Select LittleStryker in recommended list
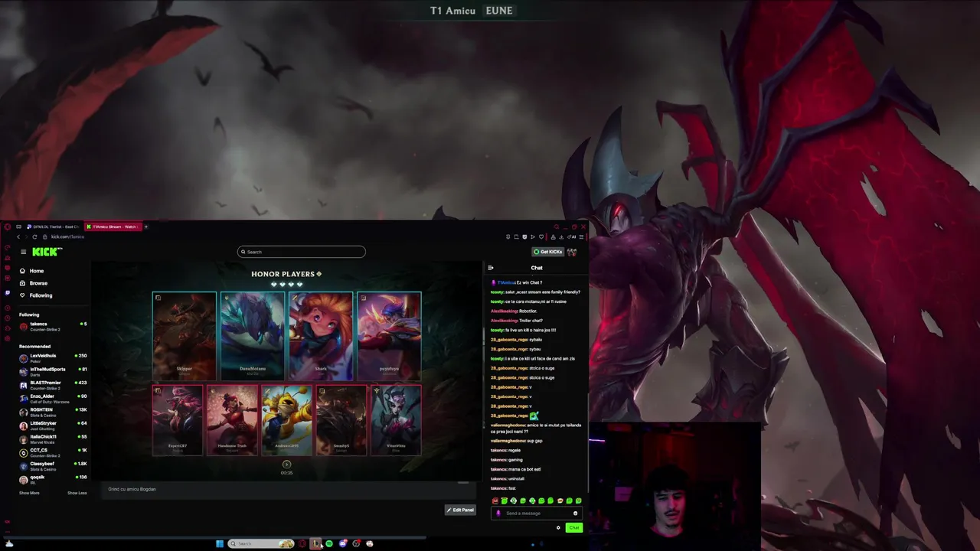The height and width of the screenshot is (551, 980). click(x=53, y=425)
